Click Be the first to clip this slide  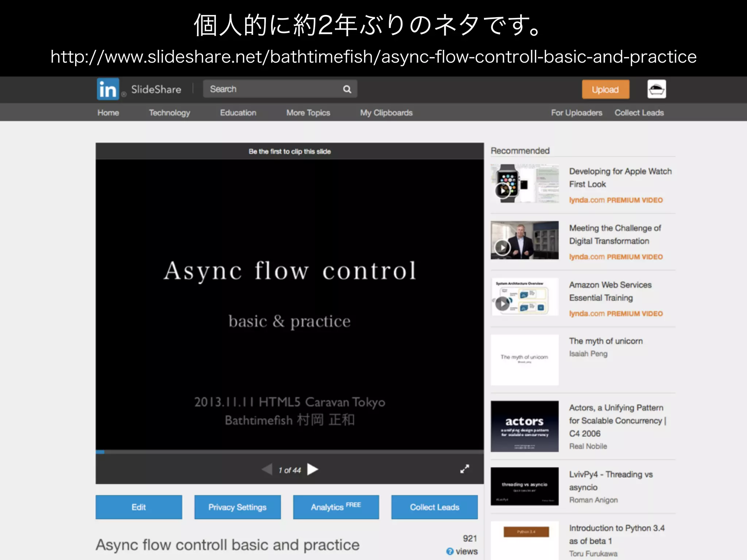point(290,151)
